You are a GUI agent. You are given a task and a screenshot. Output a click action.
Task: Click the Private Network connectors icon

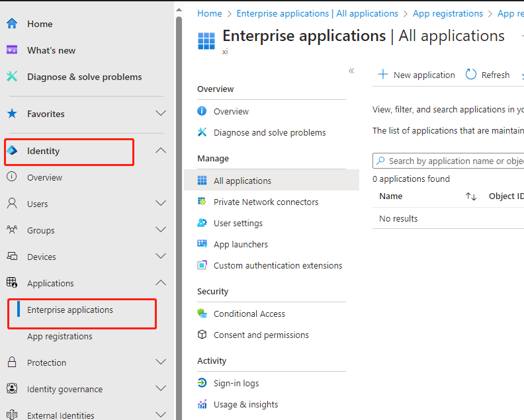[x=202, y=201]
